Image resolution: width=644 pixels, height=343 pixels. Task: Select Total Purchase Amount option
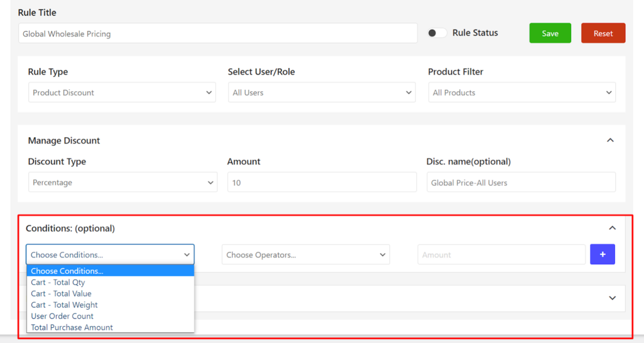110,327
